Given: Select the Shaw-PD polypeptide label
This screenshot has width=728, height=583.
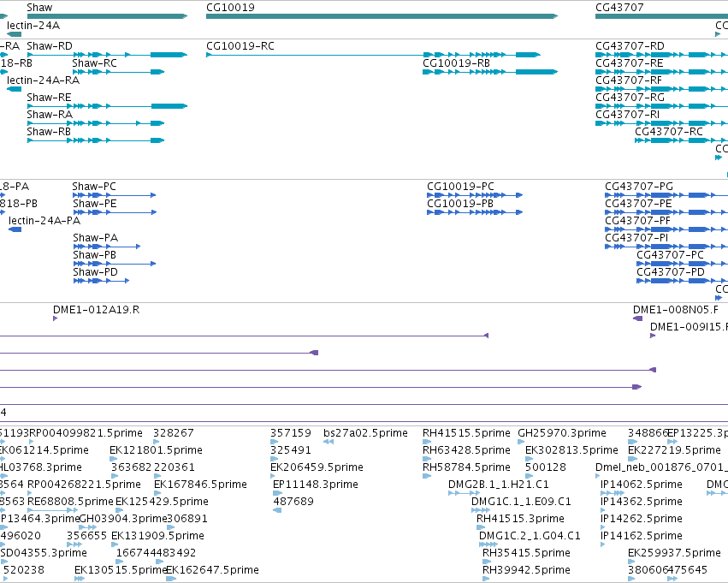Looking at the screenshot, I should 95,273.
